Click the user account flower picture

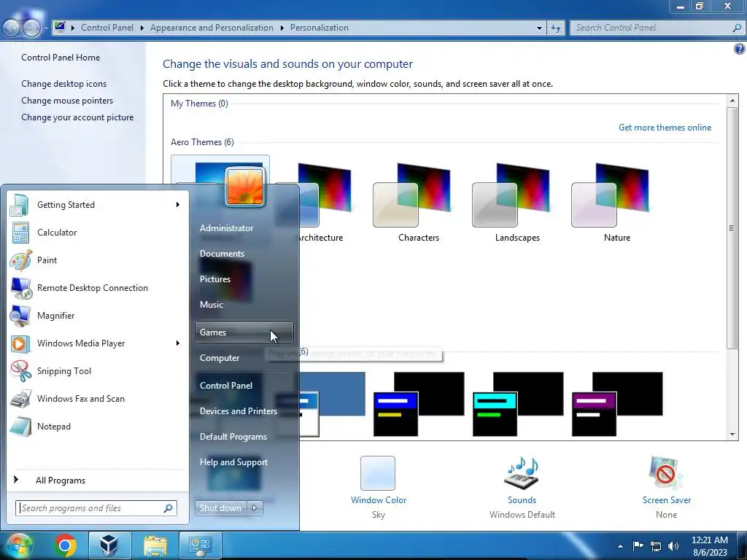coord(244,187)
